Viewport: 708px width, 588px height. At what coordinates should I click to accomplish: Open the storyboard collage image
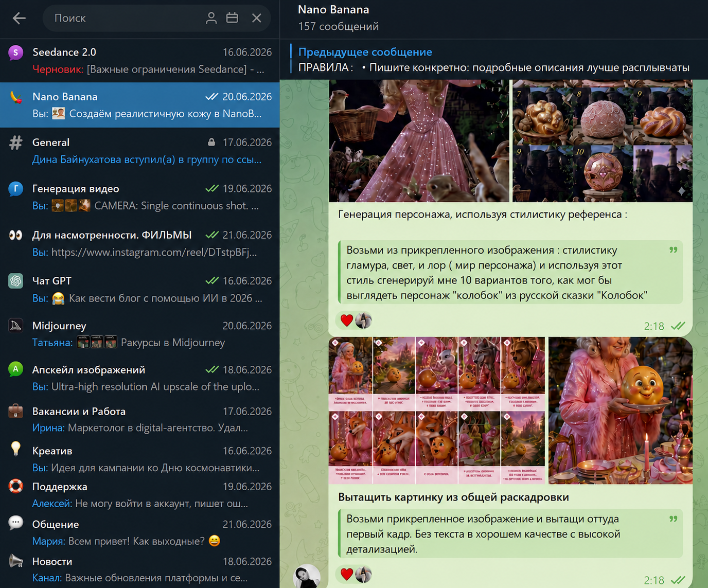436,411
